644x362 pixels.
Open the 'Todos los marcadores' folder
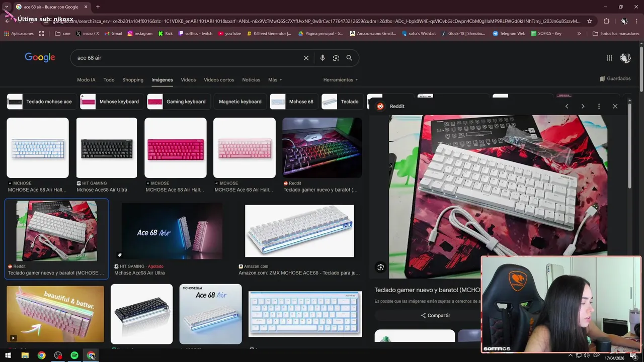616,34
